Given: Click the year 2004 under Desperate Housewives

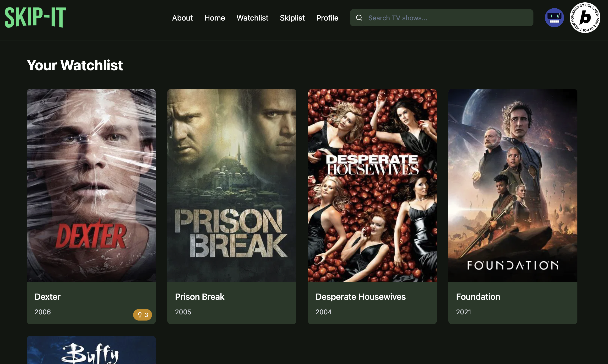Looking at the screenshot, I should pos(323,312).
